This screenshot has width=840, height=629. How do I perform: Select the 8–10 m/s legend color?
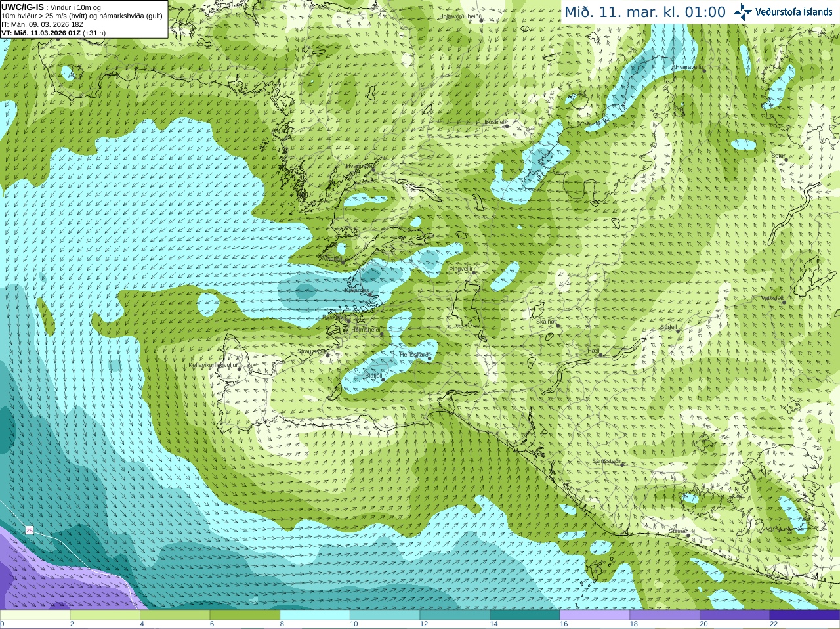coord(315,615)
